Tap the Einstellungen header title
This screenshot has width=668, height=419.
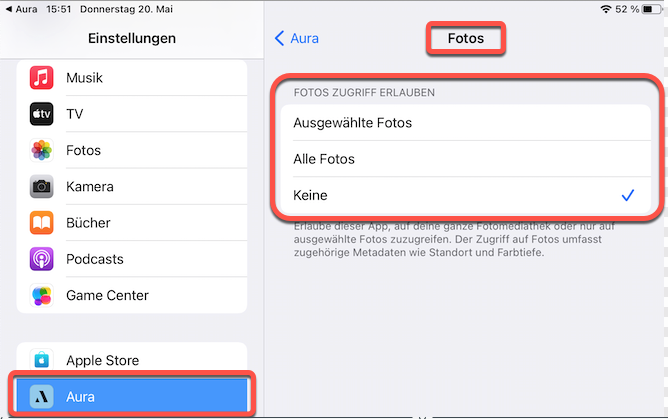(132, 38)
